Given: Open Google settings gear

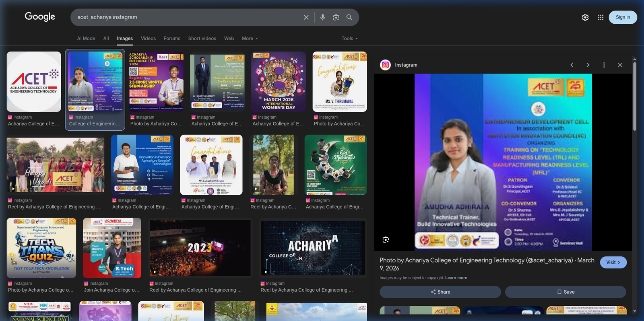Looking at the screenshot, I should tap(585, 17).
